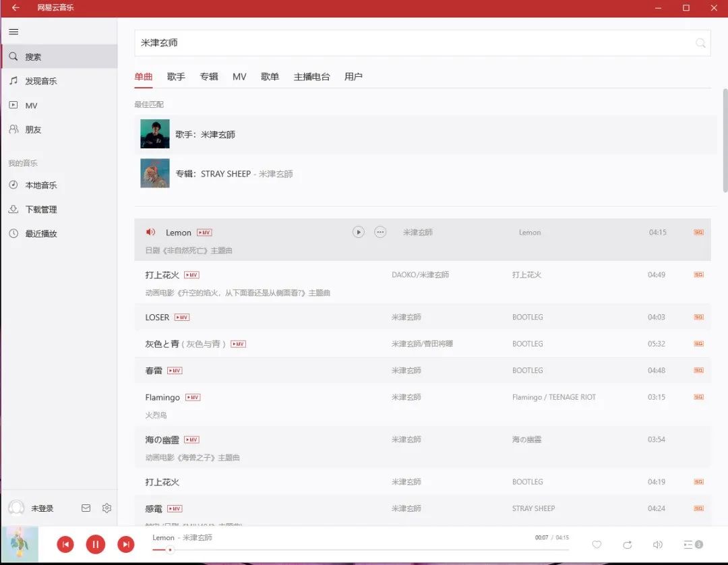728x565 pixels.
Task: Open the messages envelope icon
Action: [x=86, y=508]
